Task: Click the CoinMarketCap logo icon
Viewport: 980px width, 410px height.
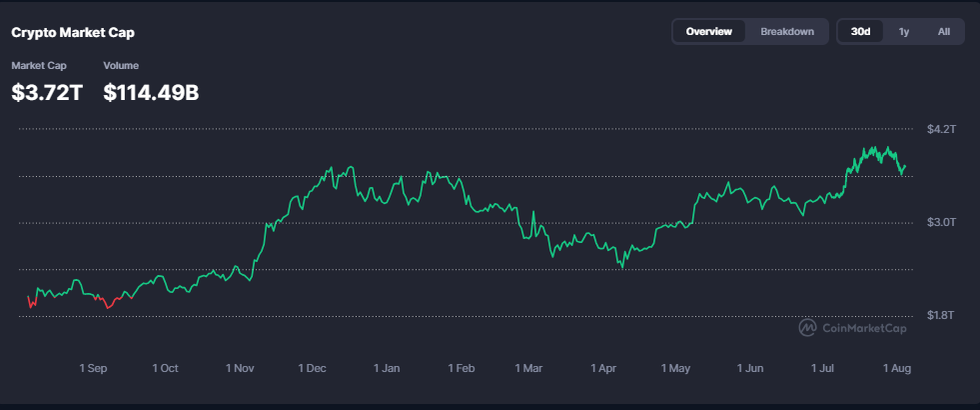Action: pos(807,327)
